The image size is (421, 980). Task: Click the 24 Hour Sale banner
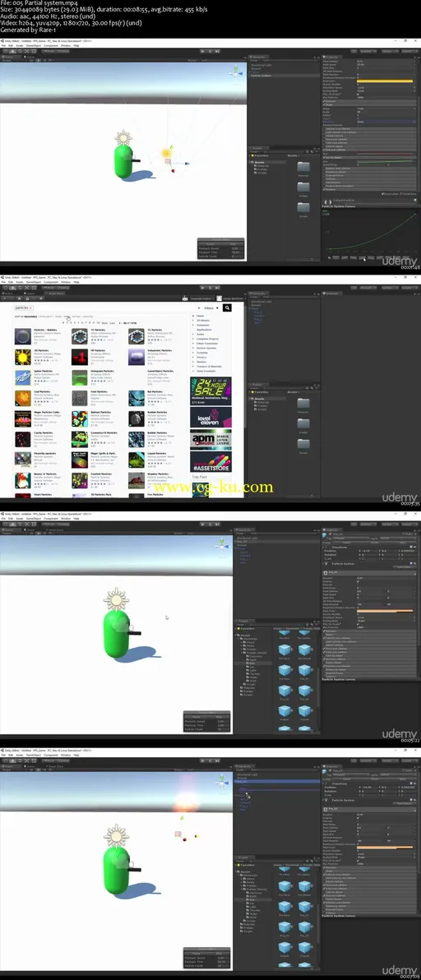pyautogui.click(x=210, y=391)
